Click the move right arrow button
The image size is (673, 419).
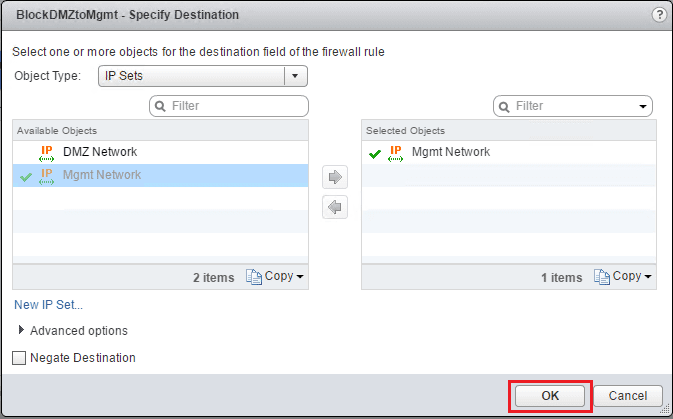point(335,177)
